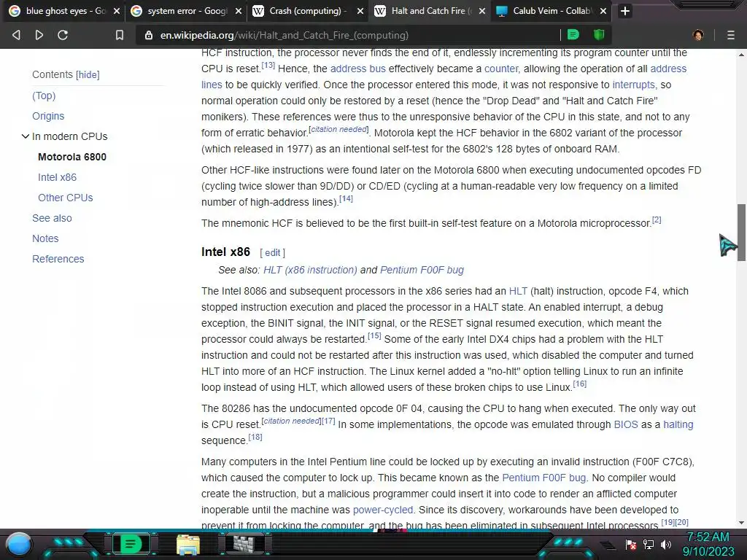Open footnote reference [16]
This screenshot has width=747, height=560.
[580, 384]
